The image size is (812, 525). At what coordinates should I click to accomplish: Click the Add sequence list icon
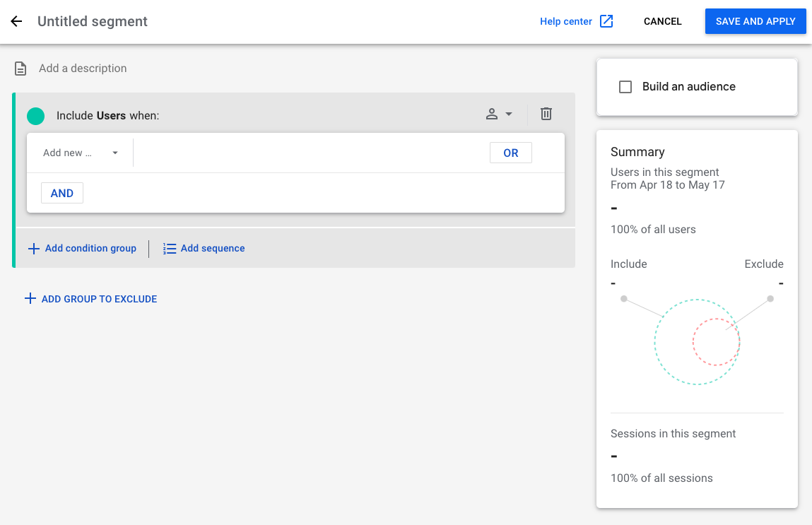coord(170,249)
